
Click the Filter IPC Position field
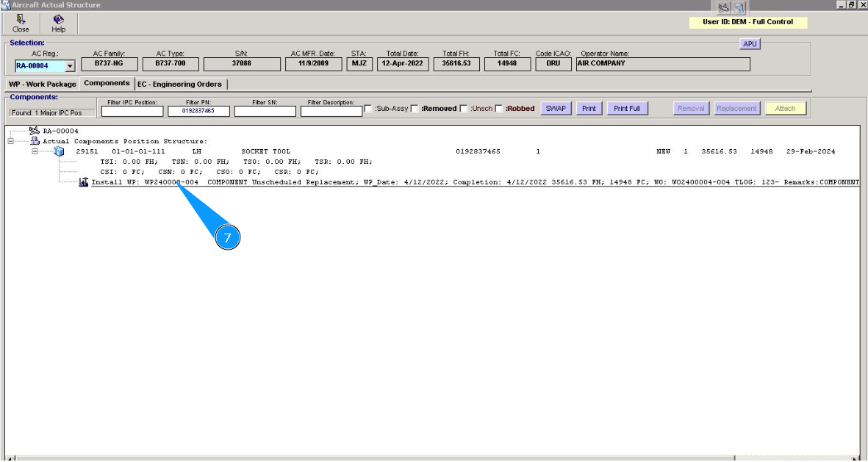(132, 111)
